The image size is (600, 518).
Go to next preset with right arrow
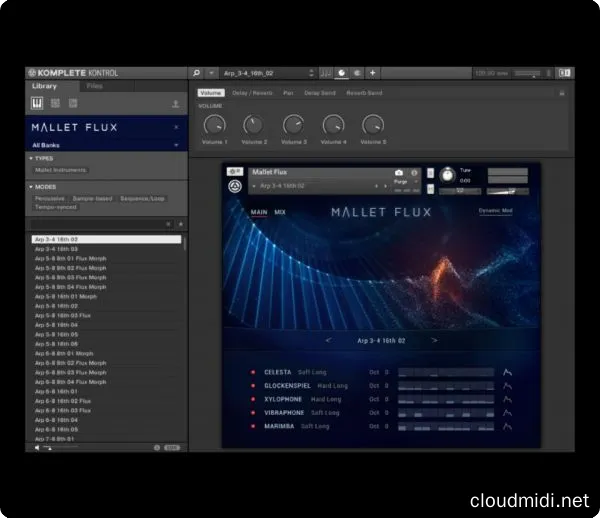pyautogui.click(x=434, y=340)
